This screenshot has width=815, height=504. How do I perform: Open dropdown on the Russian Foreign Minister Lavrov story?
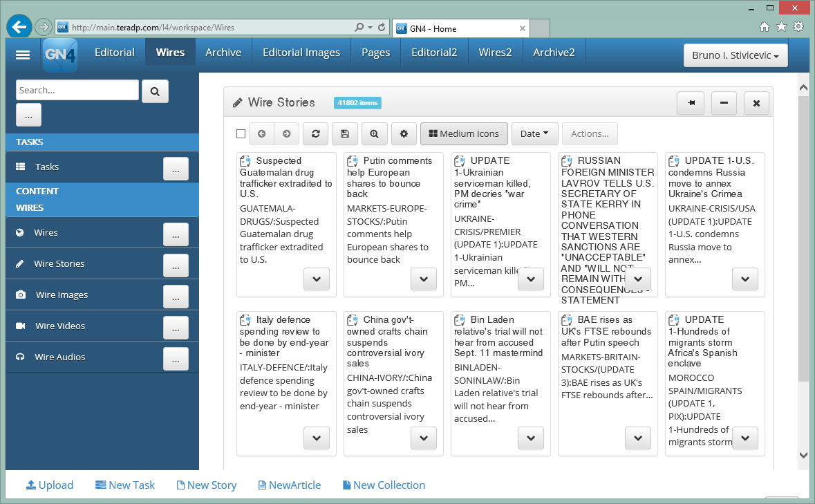[638, 279]
